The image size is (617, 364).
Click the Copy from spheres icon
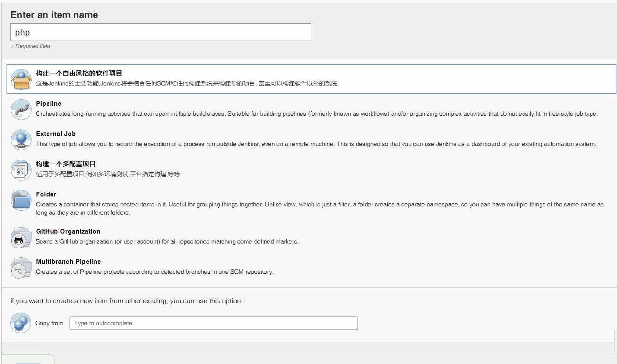click(21, 323)
